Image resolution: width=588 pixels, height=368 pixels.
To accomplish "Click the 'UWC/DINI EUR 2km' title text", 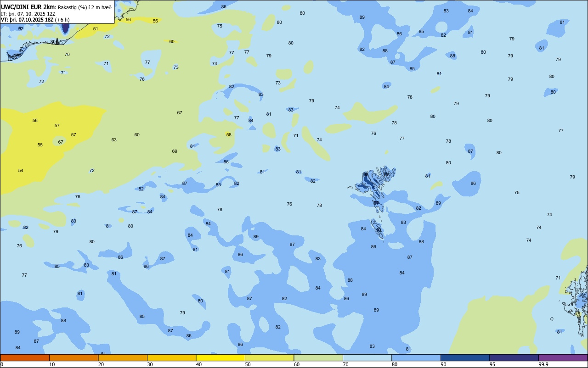I will [x=28, y=7].
